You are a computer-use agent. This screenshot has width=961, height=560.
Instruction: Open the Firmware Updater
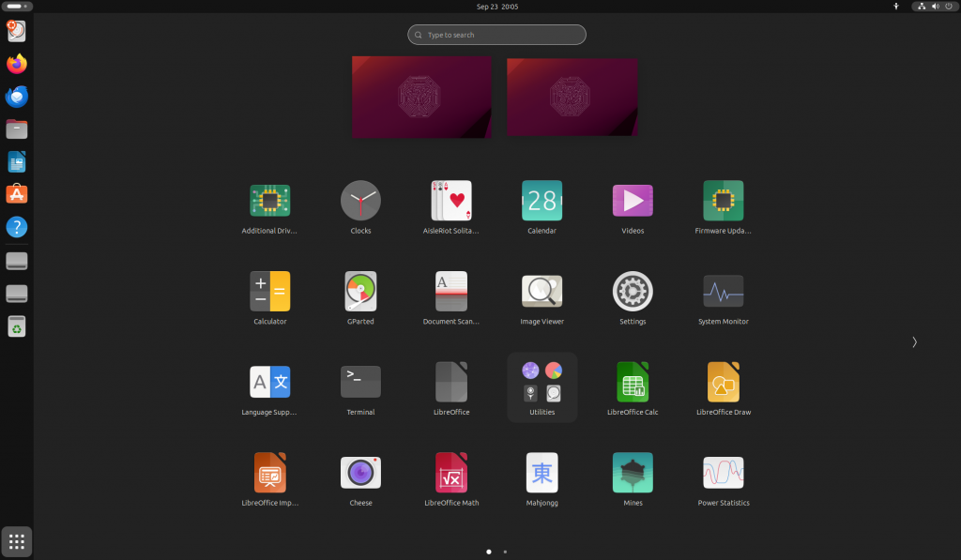pyautogui.click(x=723, y=200)
